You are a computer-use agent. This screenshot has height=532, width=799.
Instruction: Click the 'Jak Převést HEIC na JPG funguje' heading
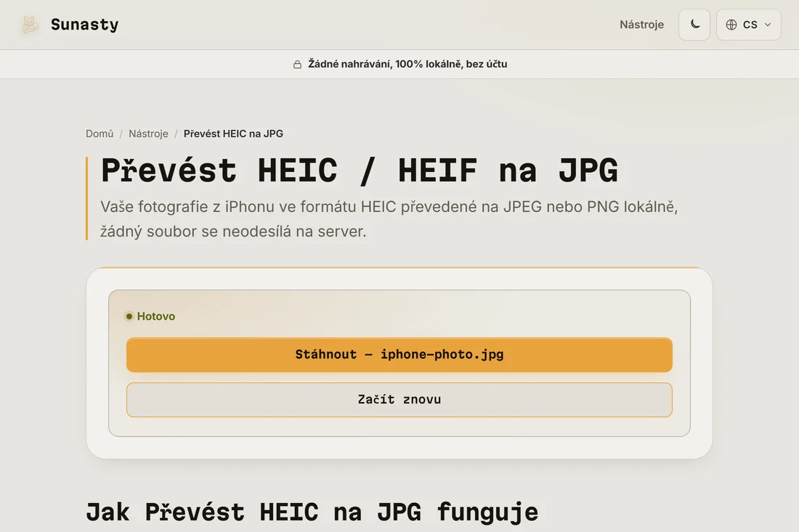point(312,512)
